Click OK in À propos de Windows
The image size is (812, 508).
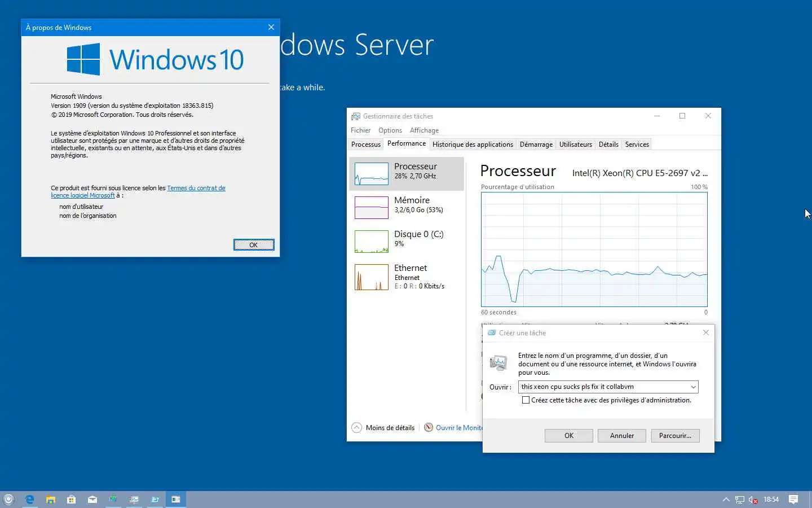coord(254,245)
